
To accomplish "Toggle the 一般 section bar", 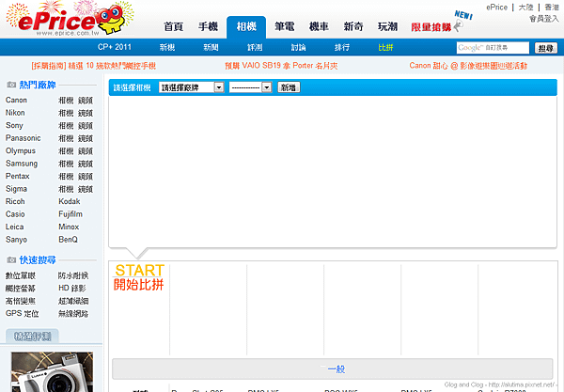I will [x=333, y=369].
